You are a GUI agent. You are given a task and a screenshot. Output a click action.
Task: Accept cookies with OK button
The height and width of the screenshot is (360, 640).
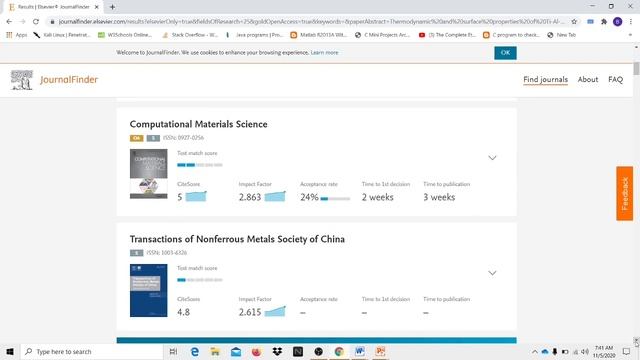[x=505, y=53]
